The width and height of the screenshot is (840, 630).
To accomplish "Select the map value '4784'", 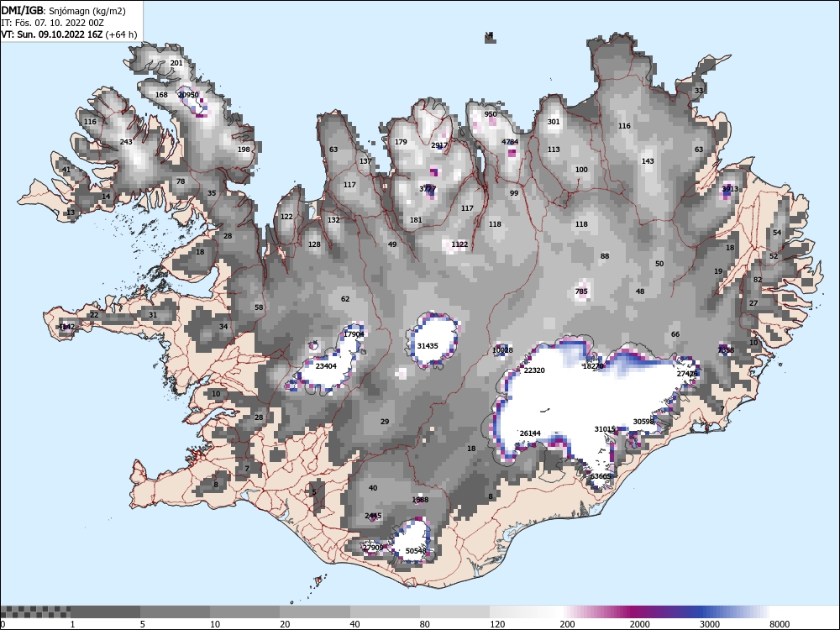I will point(510,142).
